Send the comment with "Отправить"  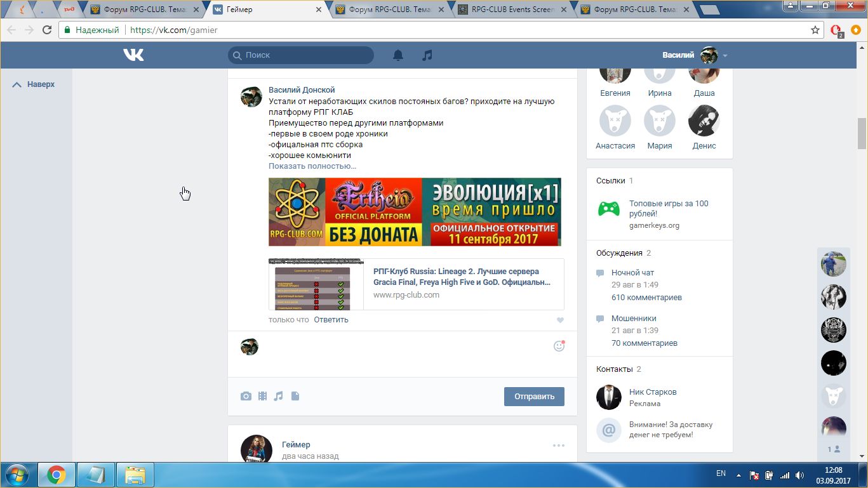[x=534, y=397]
